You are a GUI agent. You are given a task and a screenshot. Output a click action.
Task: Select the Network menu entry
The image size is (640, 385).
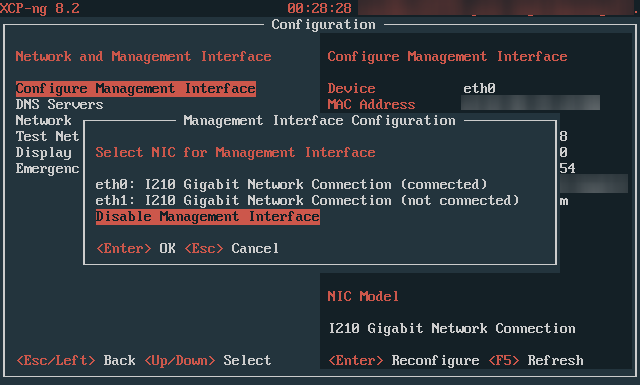[x=44, y=120]
